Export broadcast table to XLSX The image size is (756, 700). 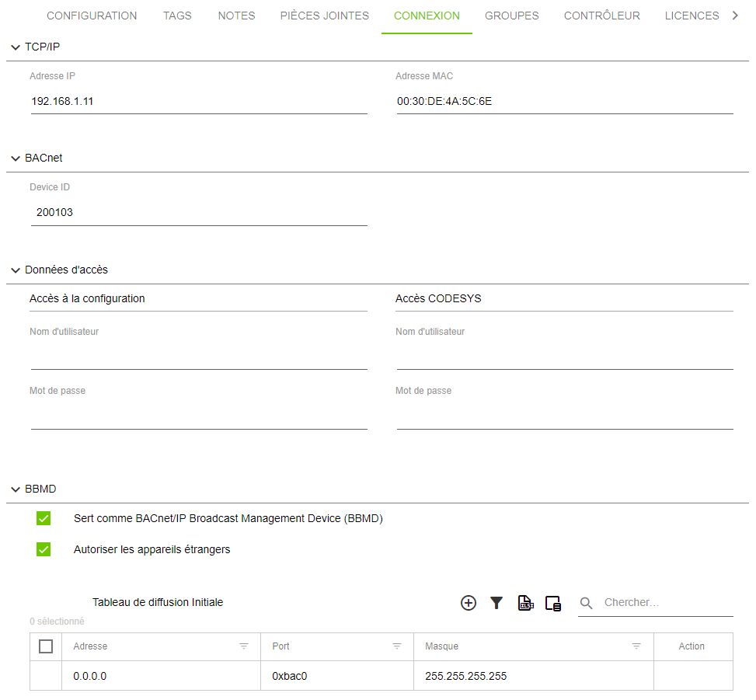525,603
